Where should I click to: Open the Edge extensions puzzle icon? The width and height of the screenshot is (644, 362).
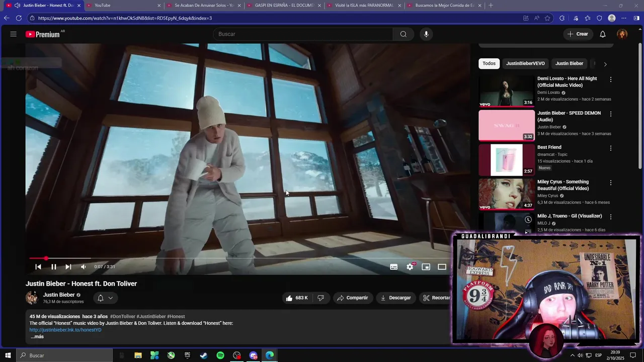click(562, 18)
